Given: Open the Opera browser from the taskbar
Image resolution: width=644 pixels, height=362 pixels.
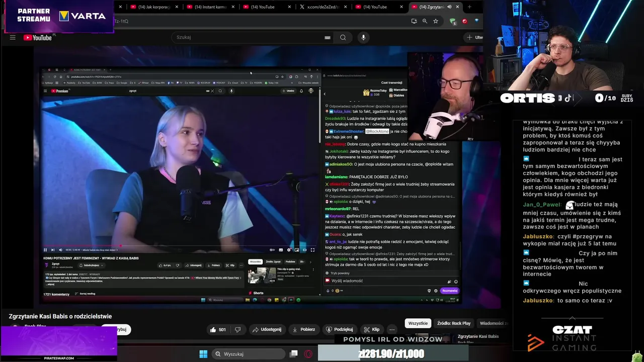Looking at the screenshot, I should (x=308, y=354).
